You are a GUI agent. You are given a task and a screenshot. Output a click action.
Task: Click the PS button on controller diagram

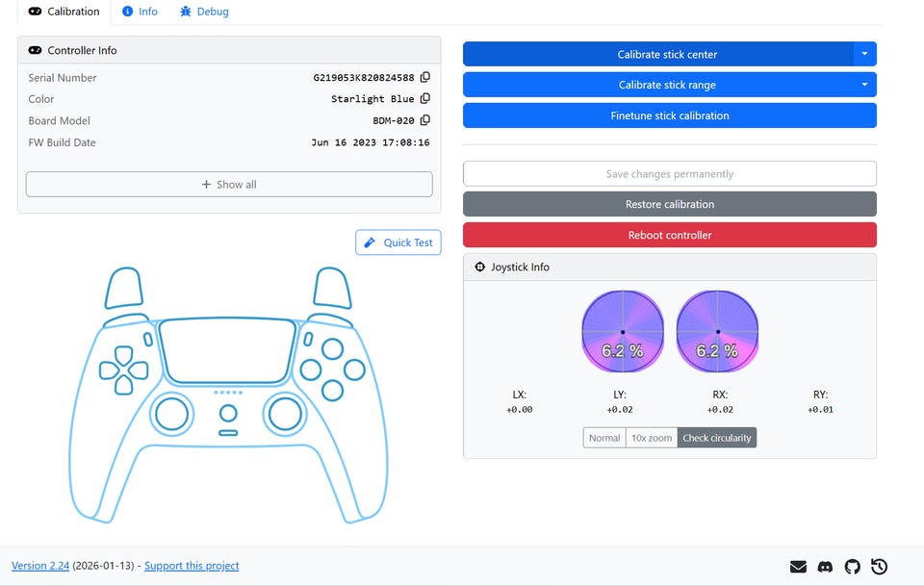[x=228, y=414]
